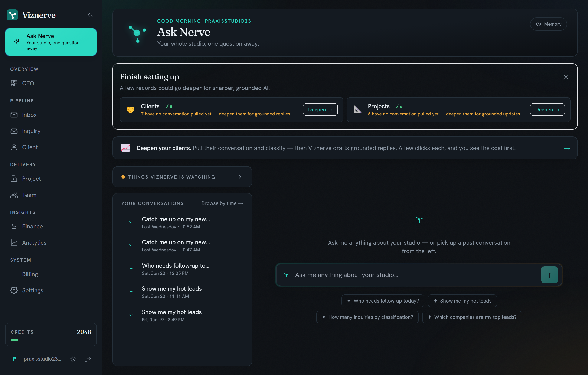Go to Inbox in the Pipeline section
The image size is (588, 375).
point(51,115)
